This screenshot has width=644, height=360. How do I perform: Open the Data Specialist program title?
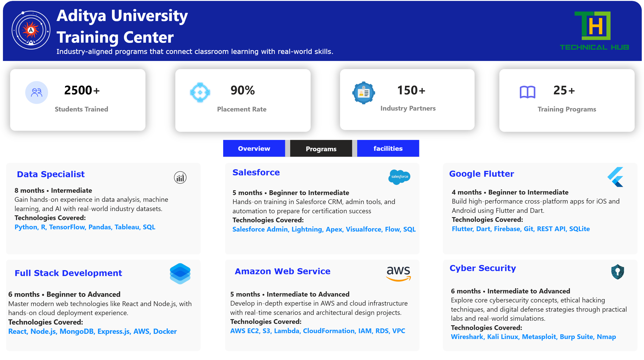(51, 174)
